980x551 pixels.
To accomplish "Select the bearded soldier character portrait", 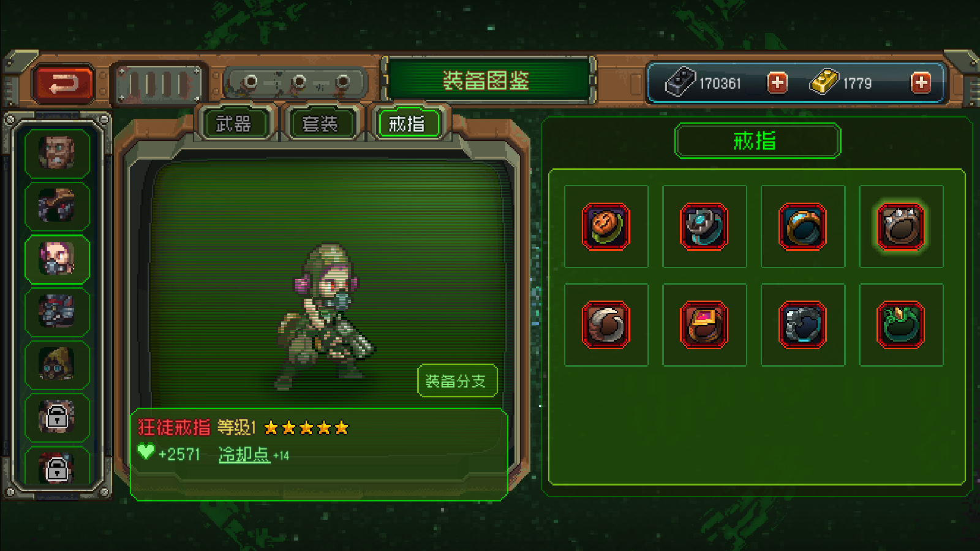I will point(57,152).
